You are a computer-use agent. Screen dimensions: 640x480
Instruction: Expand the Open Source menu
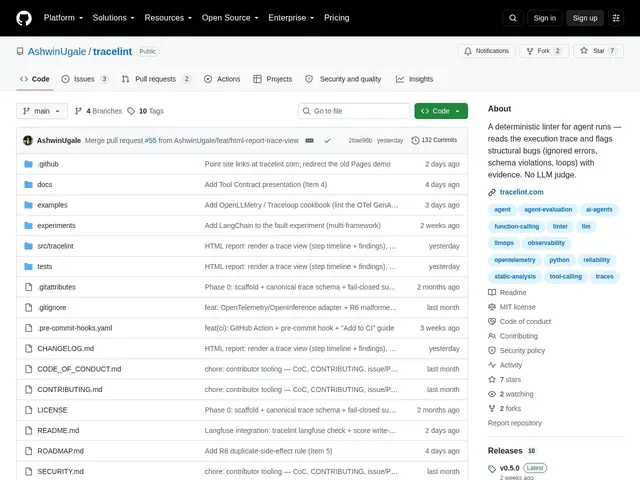pos(230,18)
